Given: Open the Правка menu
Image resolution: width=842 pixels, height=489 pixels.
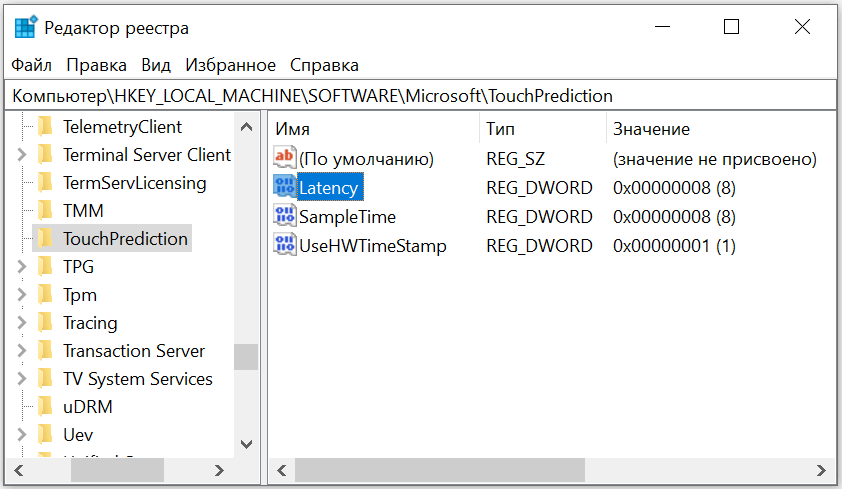Looking at the screenshot, I should [97, 65].
